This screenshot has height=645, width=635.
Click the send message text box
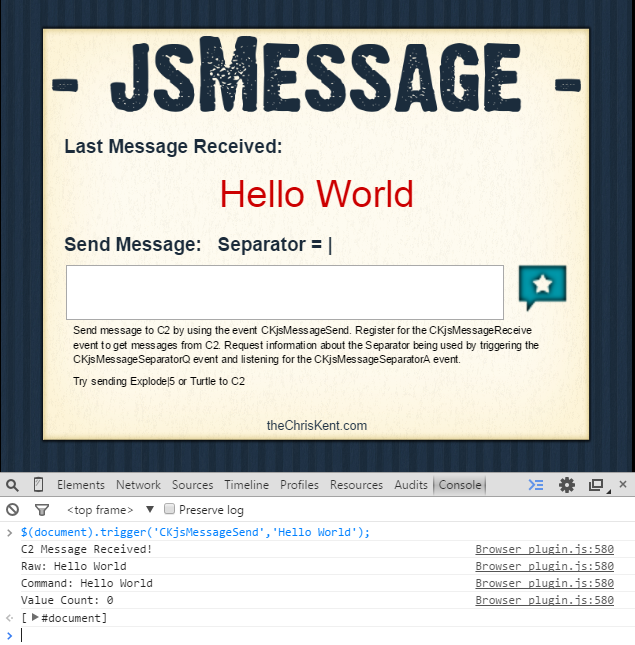click(284, 293)
